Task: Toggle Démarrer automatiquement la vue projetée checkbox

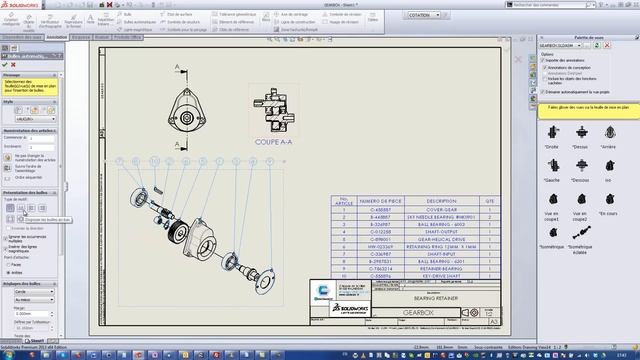Action: click(542, 92)
